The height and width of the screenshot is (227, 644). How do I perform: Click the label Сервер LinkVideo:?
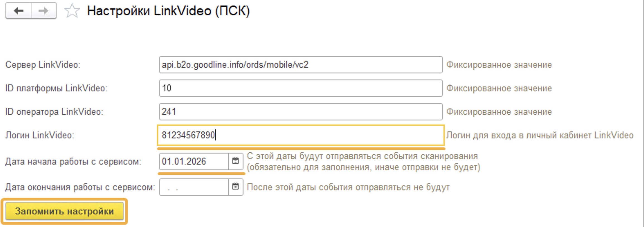[x=43, y=65]
